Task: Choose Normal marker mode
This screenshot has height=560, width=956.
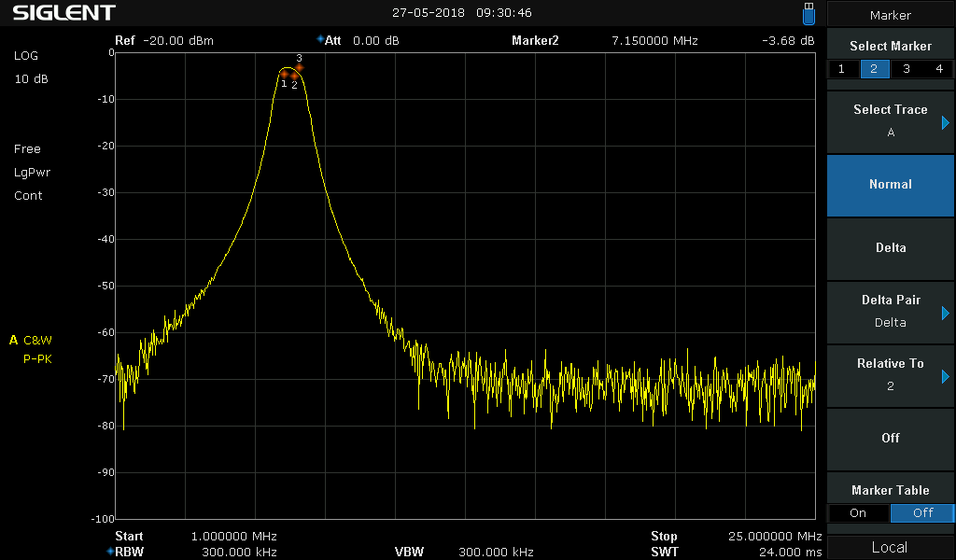Action: pos(890,185)
